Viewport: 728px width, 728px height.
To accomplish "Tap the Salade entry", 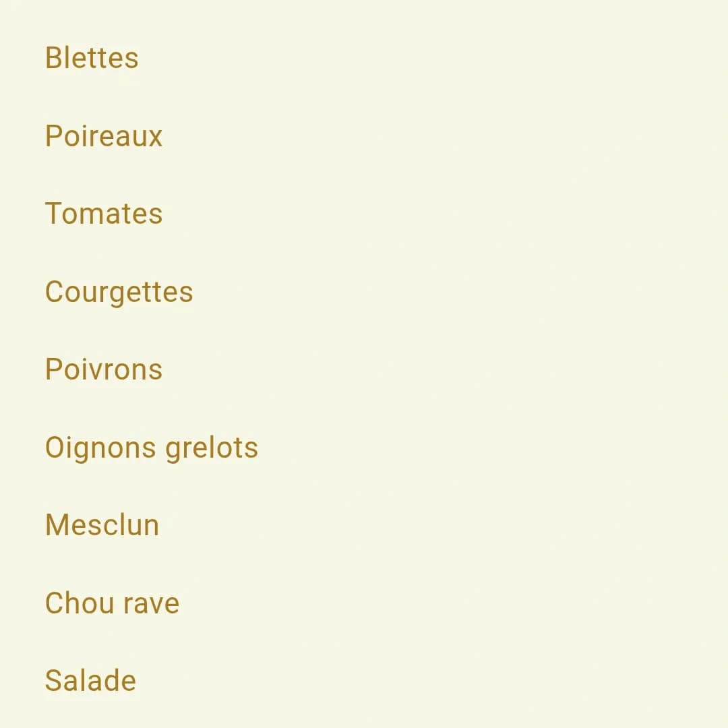I will tap(90, 681).
